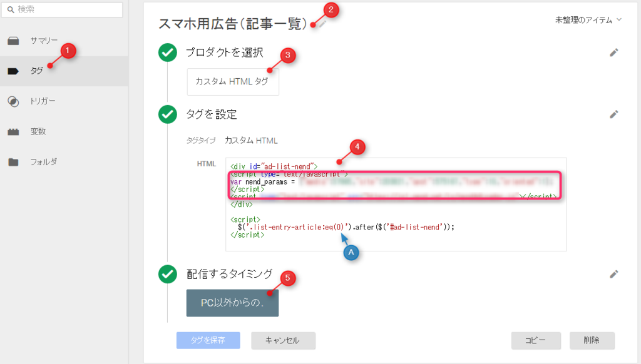Click the タグを保存 button
The height and width of the screenshot is (364, 641).
pyautogui.click(x=208, y=340)
